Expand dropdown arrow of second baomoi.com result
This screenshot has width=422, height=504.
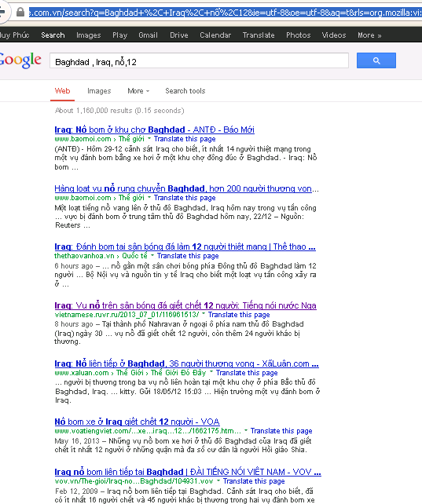click(149, 197)
